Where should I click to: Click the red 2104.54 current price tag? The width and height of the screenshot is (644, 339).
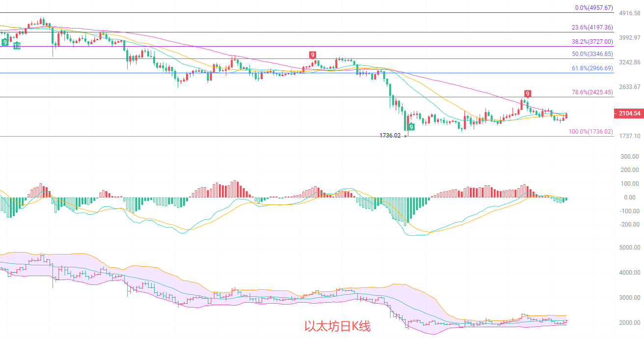628,113
